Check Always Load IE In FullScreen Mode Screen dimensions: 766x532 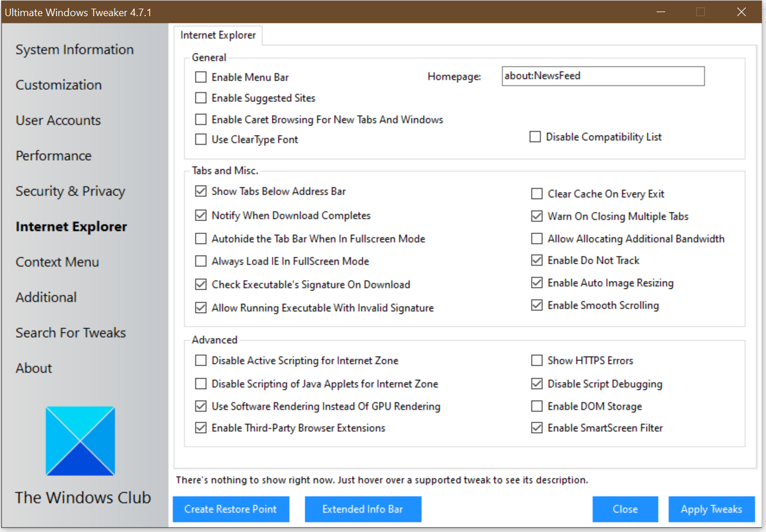click(x=201, y=261)
